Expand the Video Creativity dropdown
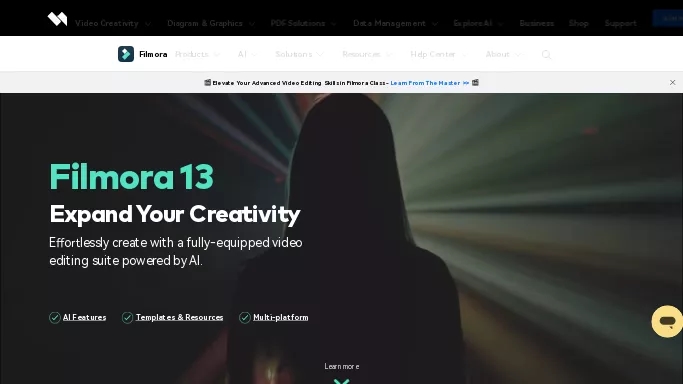The image size is (683, 384). click(x=113, y=23)
